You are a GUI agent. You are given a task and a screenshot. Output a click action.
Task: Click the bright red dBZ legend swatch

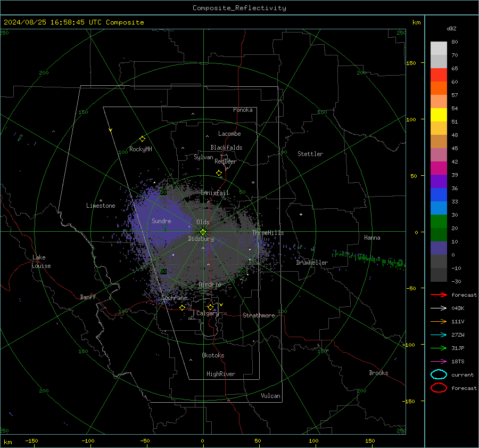439,75
